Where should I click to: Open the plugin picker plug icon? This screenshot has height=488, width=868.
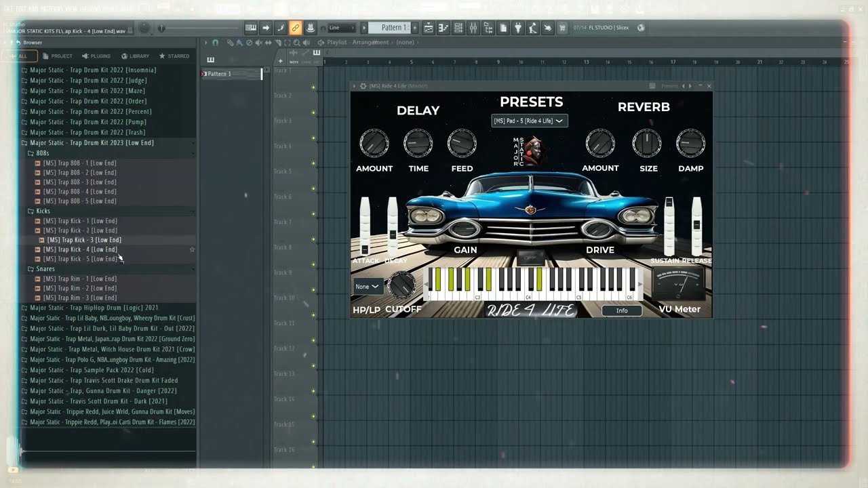(518, 28)
